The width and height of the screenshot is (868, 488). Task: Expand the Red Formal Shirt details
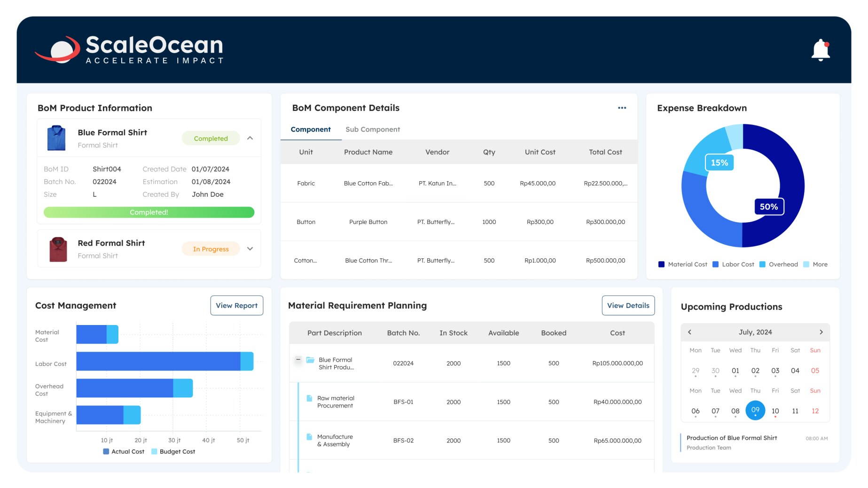(x=250, y=248)
